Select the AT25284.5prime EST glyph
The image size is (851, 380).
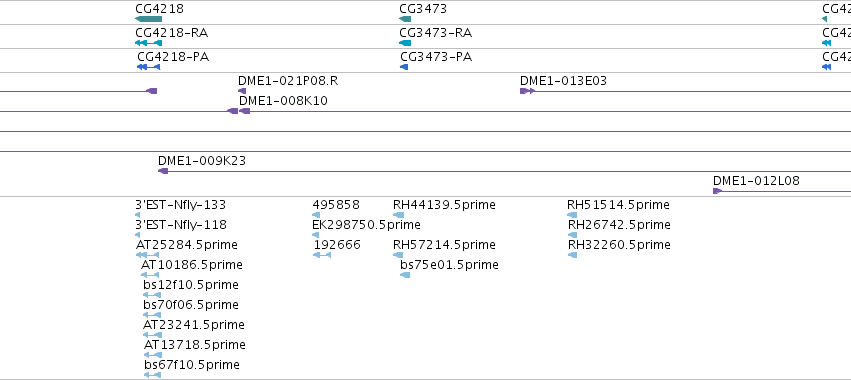point(147,255)
